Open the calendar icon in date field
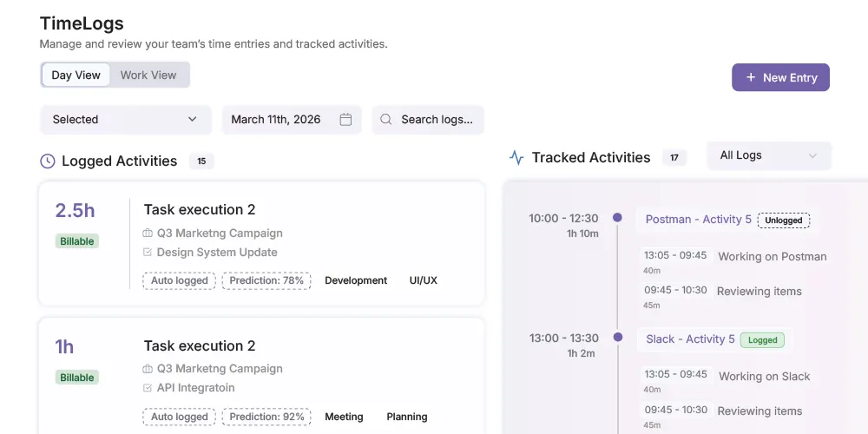868x434 pixels. [x=345, y=120]
